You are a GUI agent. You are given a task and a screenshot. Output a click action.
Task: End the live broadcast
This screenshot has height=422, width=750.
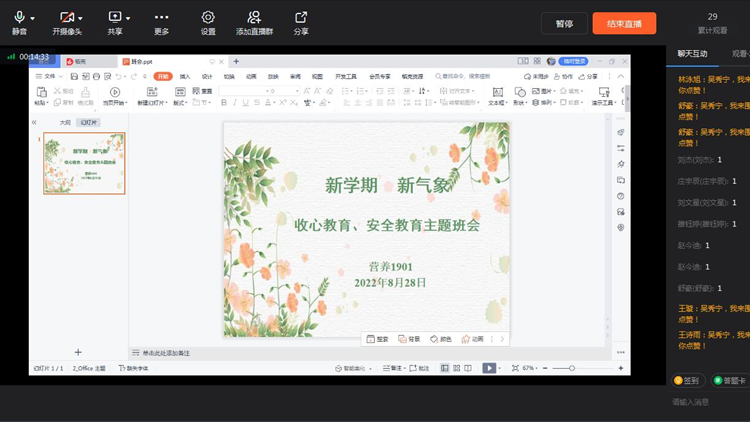[624, 23]
